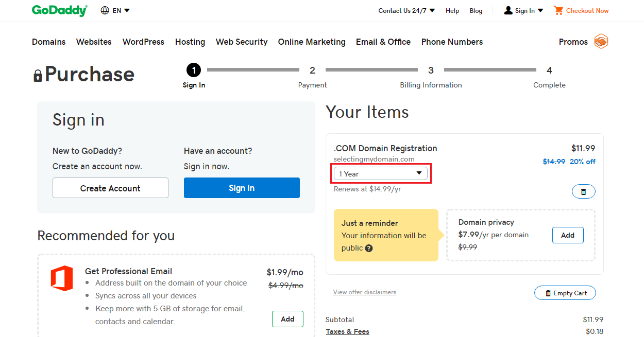Viewport: 644px width, 337px height.
Task: Click the Purchase page heading
Action: click(x=89, y=75)
